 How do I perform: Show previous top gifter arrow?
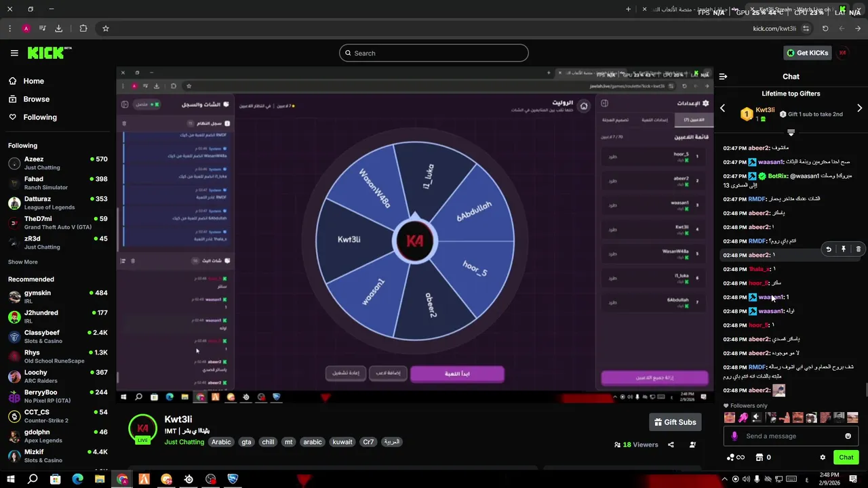click(722, 108)
